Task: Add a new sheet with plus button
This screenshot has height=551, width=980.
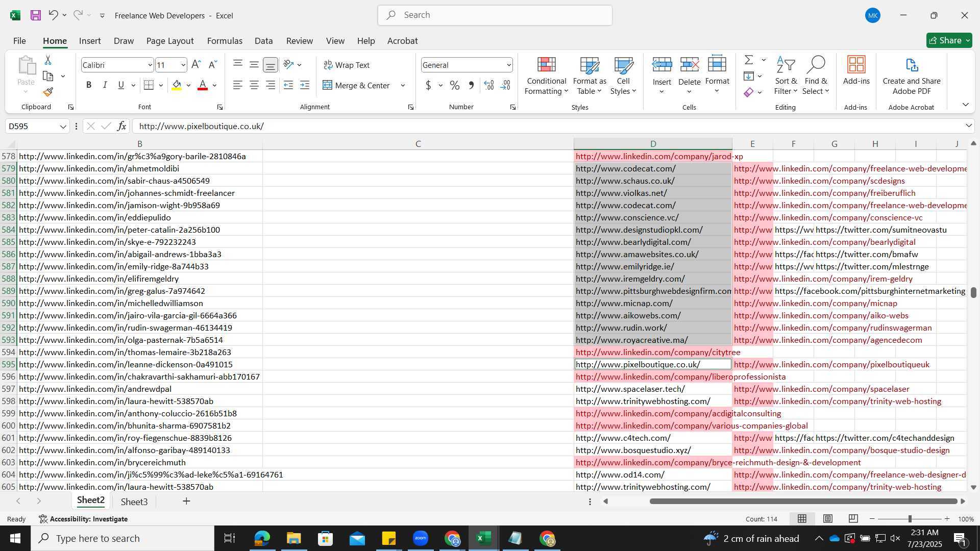Action: pos(186,502)
